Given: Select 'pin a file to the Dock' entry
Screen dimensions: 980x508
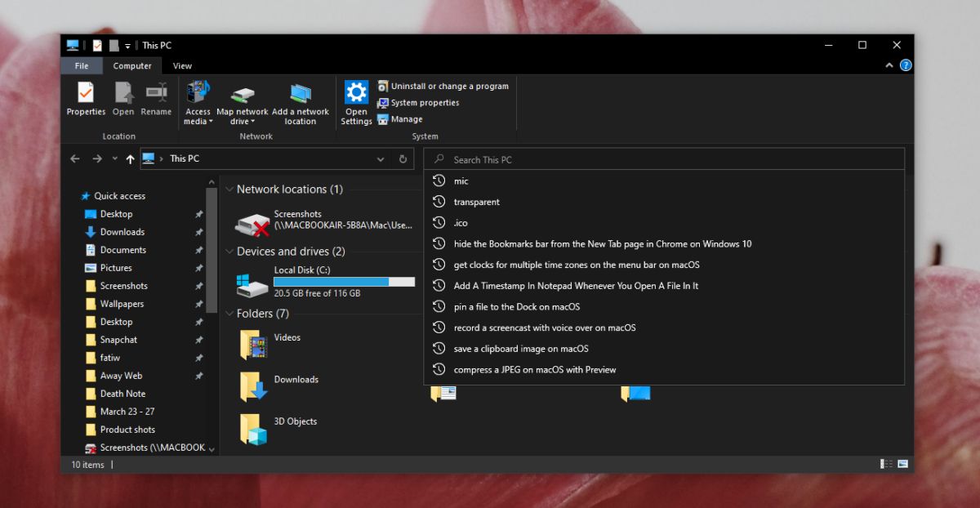Looking at the screenshot, I should tap(664, 306).
